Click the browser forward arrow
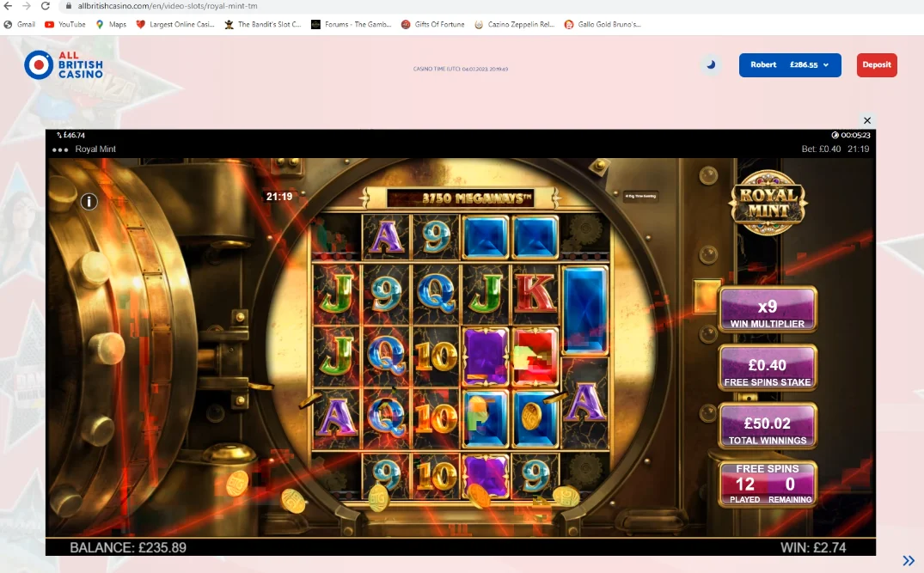Viewport: 924px width, 573px height. tap(27, 6)
